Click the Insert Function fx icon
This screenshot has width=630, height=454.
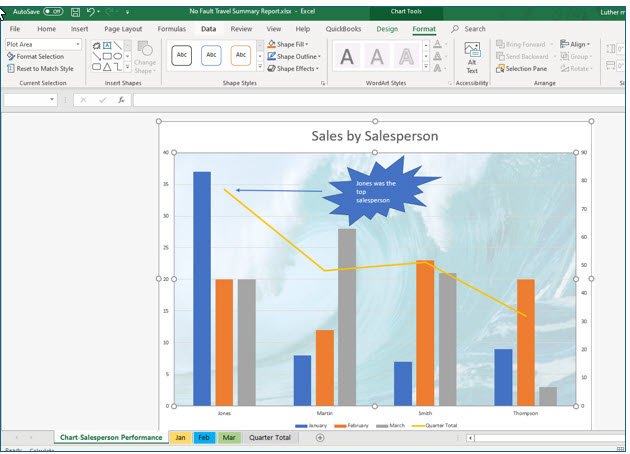pos(121,100)
